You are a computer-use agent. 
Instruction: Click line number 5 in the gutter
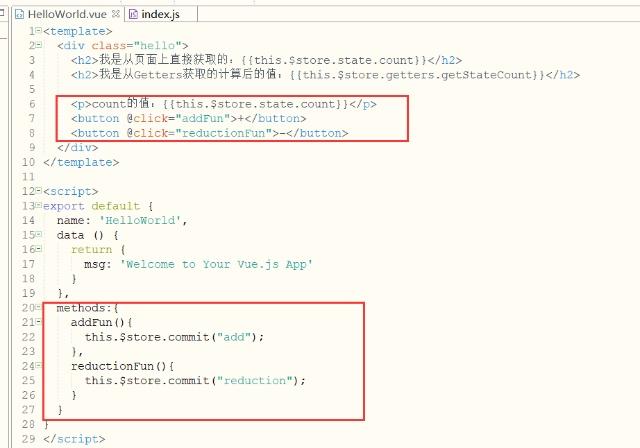tap(31, 89)
